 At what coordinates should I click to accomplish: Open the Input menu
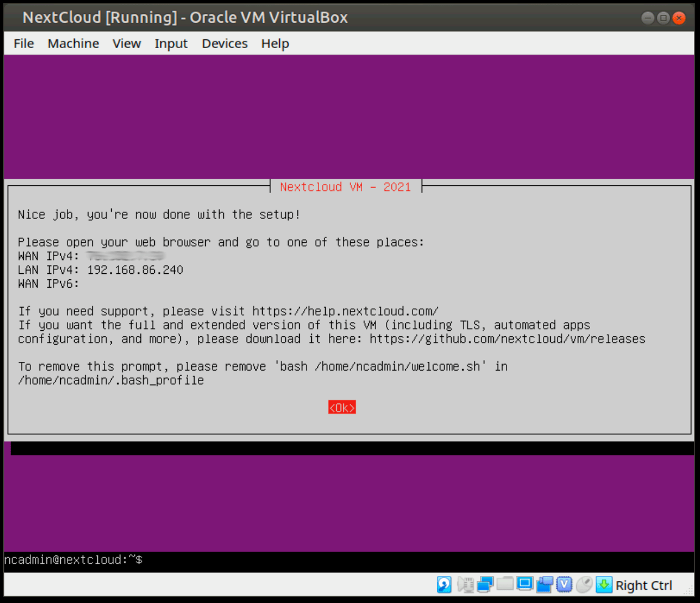(x=171, y=44)
